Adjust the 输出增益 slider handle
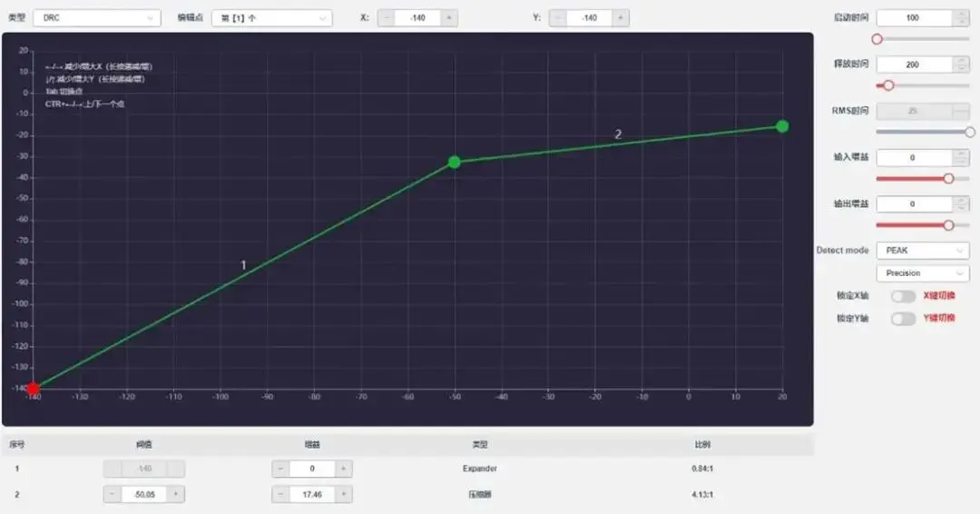Screen dimensions: 980x514 coord(948,225)
